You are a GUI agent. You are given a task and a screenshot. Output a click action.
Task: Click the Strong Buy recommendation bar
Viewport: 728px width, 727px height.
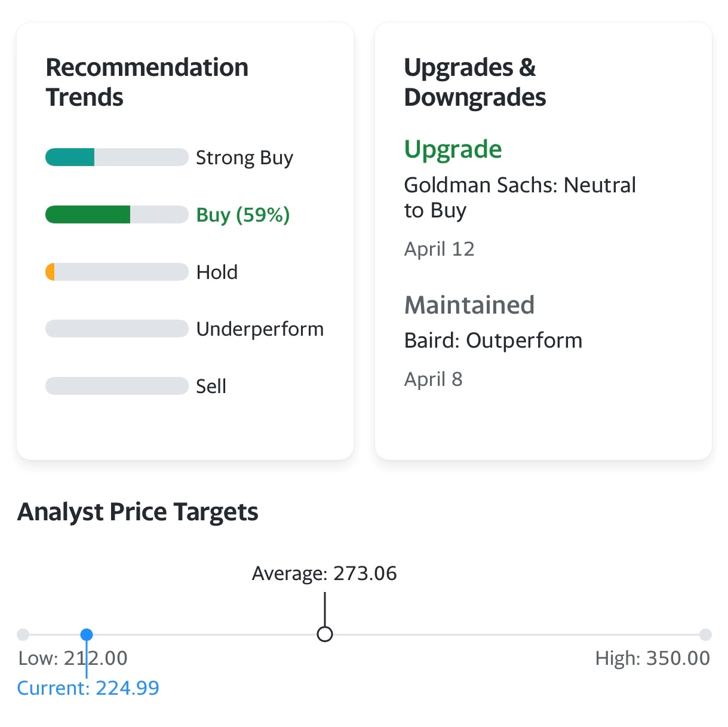pos(117,157)
